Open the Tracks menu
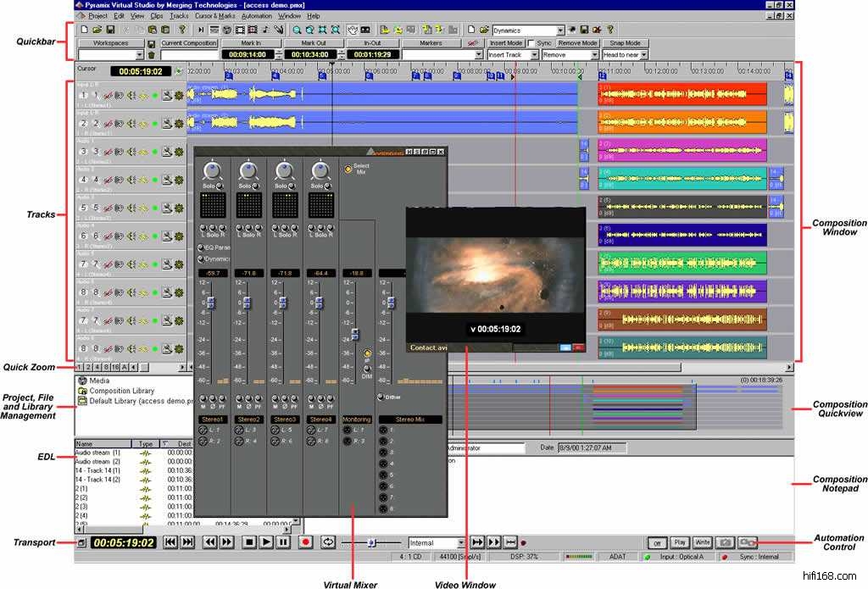868x589 pixels. 179,16
